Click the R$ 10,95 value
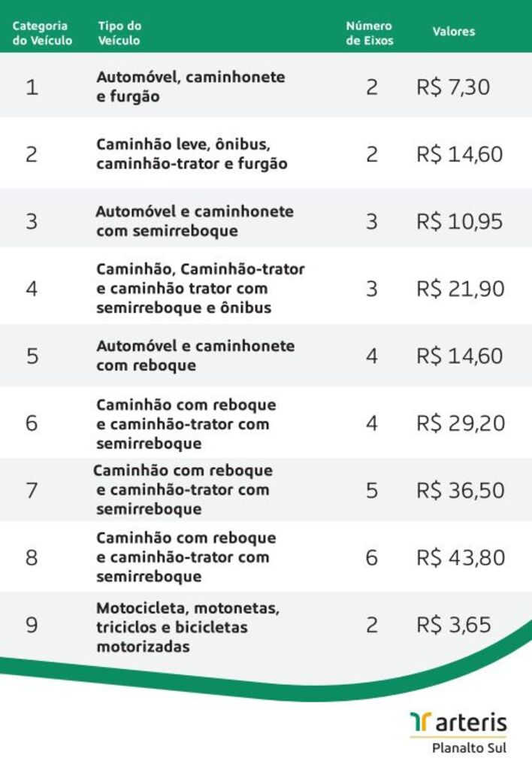 pos(459,222)
